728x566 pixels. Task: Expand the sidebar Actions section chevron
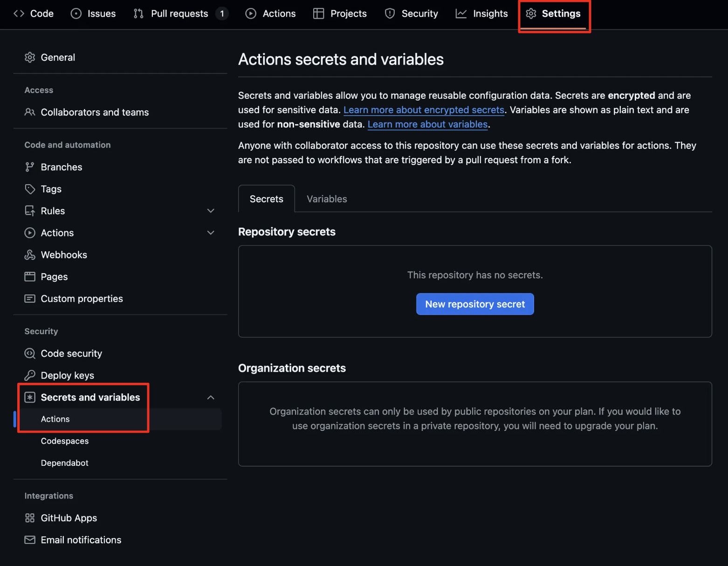[211, 233]
